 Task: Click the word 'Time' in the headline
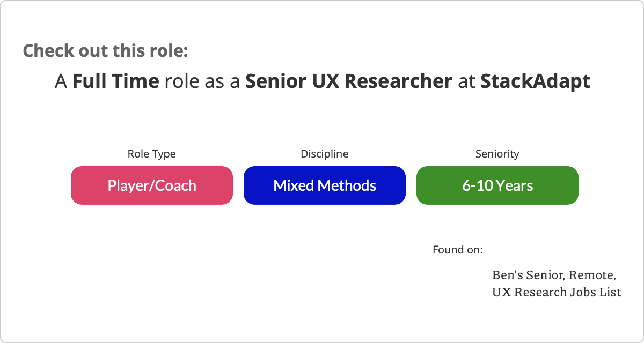click(x=138, y=81)
